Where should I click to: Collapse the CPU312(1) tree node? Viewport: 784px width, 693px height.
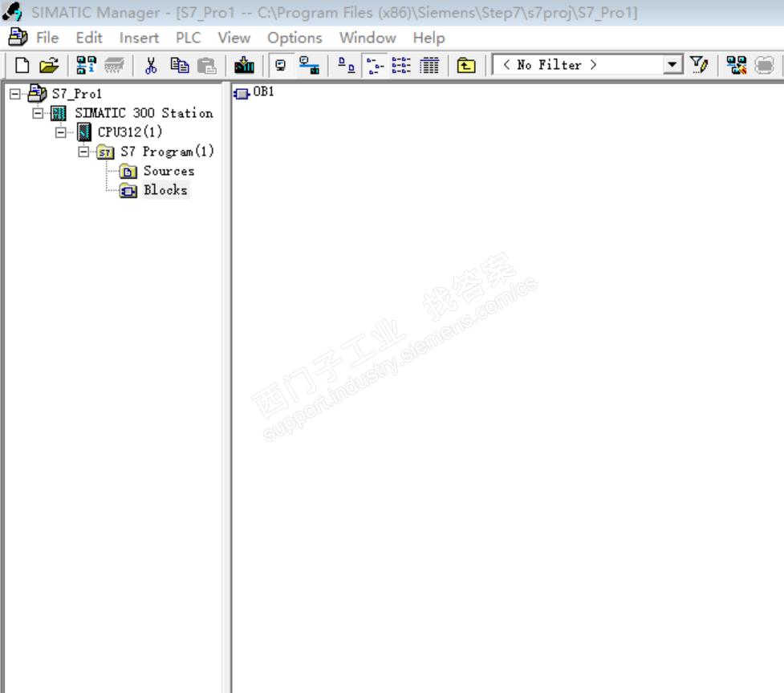click(61, 132)
